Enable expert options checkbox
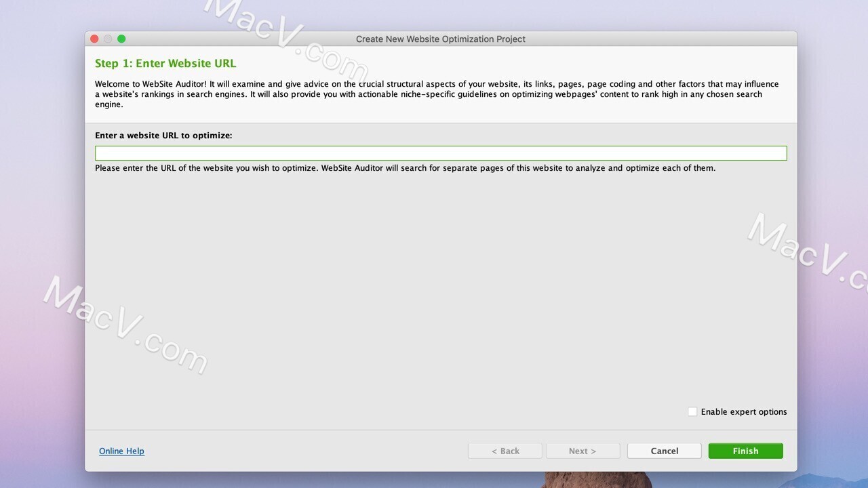This screenshot has height=488, width=868. [692, 411]
